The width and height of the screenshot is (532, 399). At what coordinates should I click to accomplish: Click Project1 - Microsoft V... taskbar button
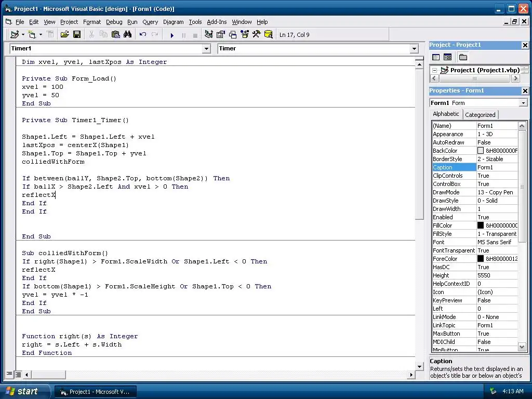point(96,392)
